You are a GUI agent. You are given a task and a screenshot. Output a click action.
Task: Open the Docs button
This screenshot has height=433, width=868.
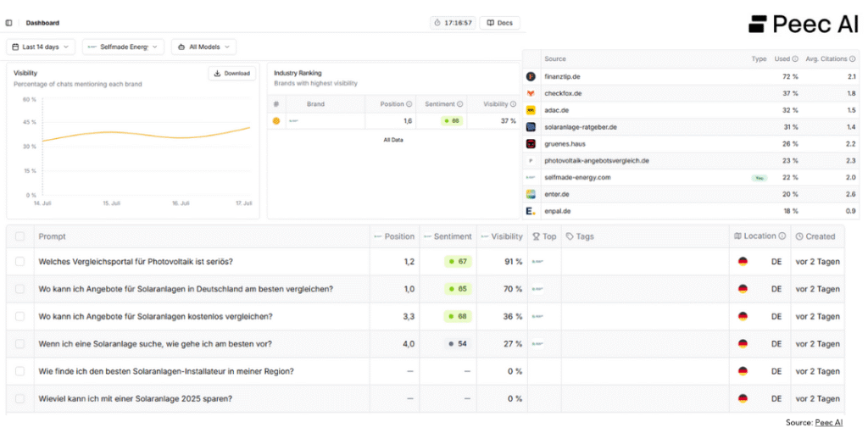[499, 23]
